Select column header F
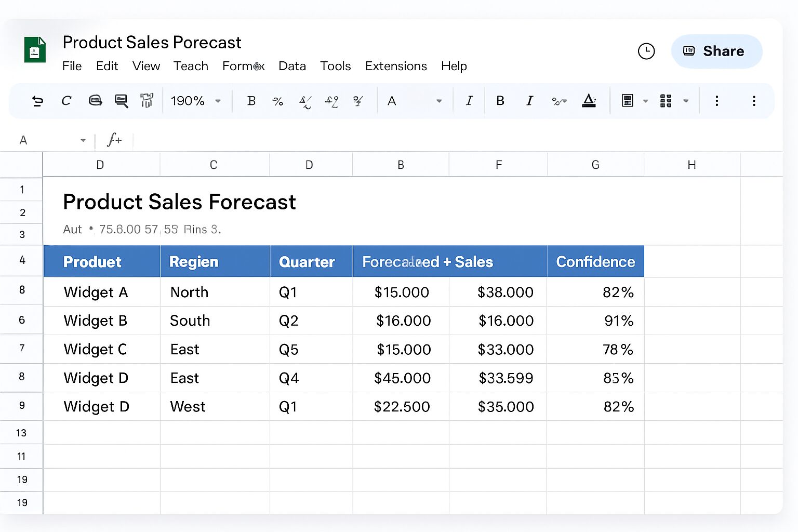The width and height of the screenshot is (798, 532). pyautogui.click(x=498, y=165)
